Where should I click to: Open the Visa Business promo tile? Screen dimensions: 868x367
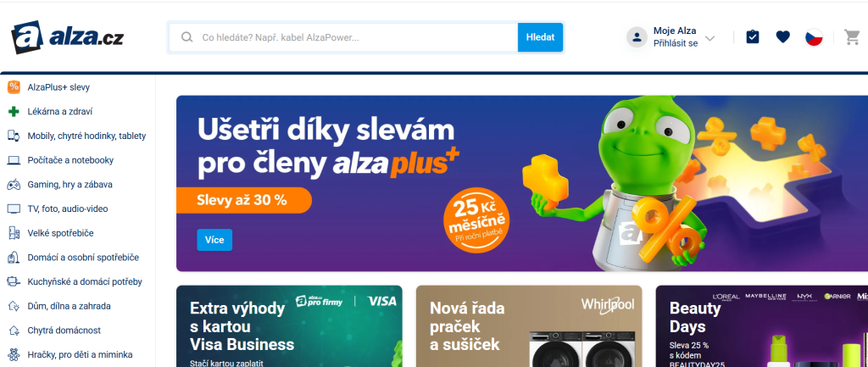click(289, 326)
